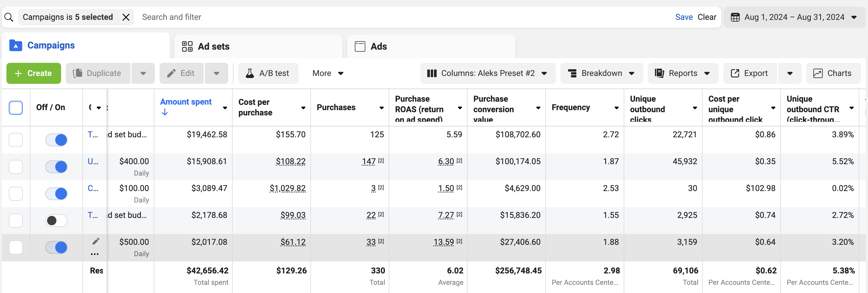Click the Save filter link
Screen dimensions: 868x293
[684, 17]
